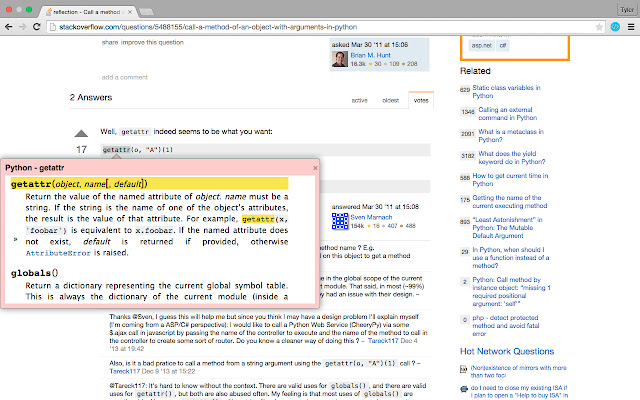Select the votes sorting tab
This screenshot has width=640, height=400.
(421, 100)
